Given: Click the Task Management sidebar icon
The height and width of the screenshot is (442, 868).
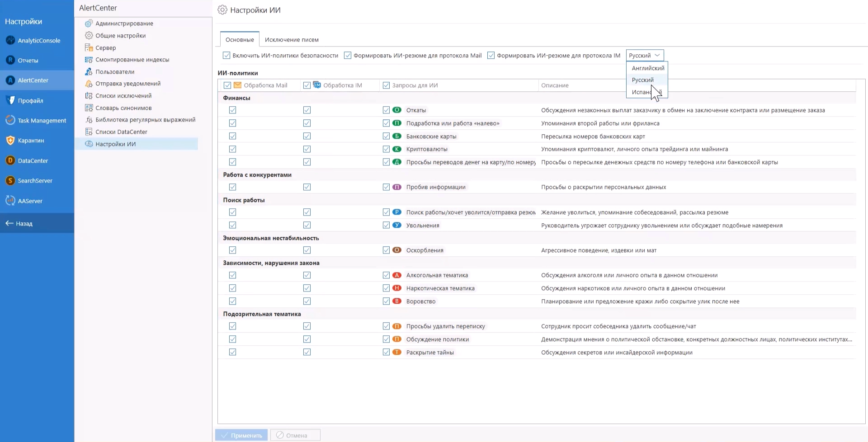Looking at the screenshot, I should 10,120.
